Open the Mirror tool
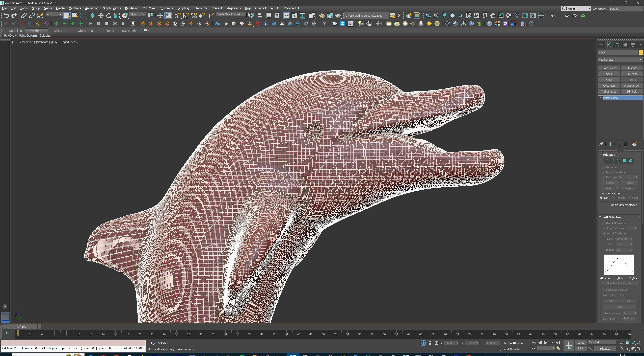 [251, 15]
